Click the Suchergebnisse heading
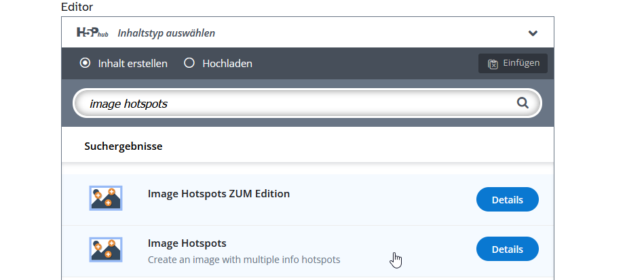Viewport: 644px width, 280px height. pos(123,146)
